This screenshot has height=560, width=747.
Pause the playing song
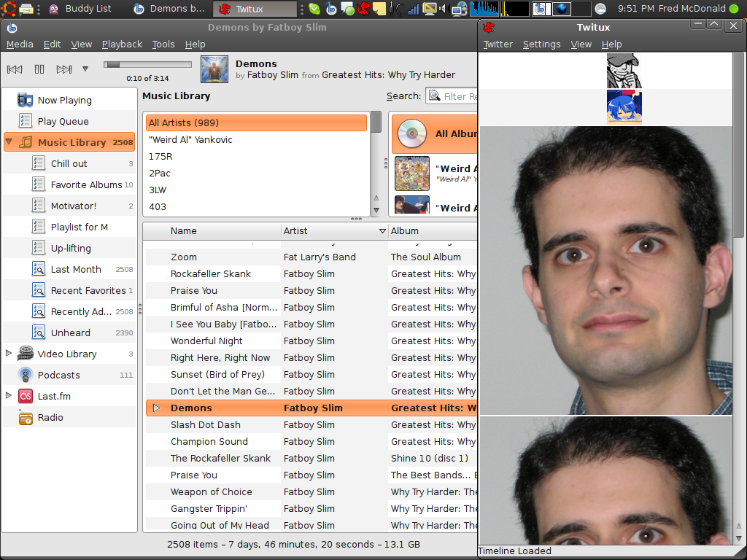39,69
